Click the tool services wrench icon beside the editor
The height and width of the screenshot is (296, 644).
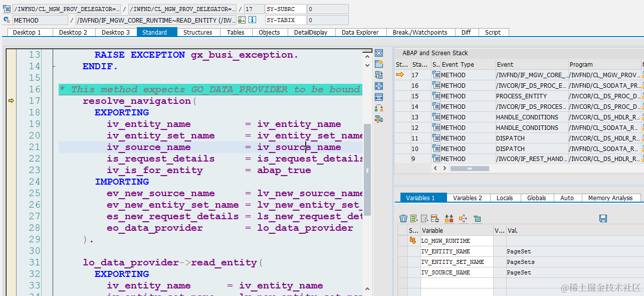tap(379, 119)
